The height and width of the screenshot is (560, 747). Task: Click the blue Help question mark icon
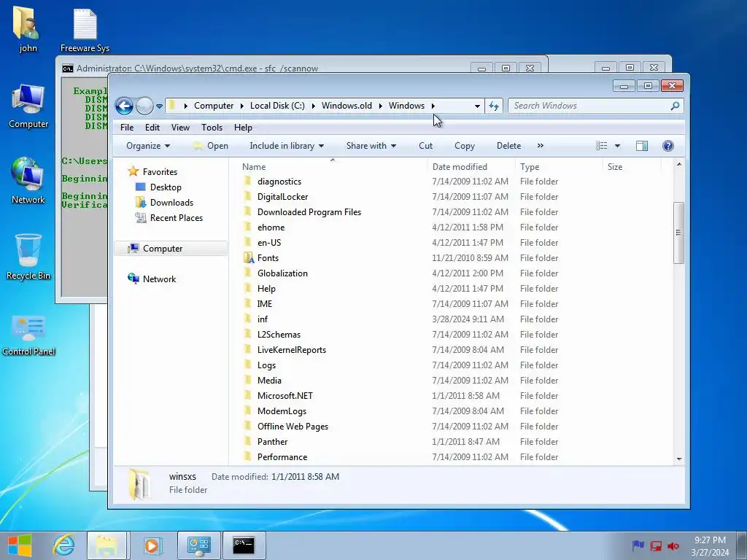(x=668, y=146)
